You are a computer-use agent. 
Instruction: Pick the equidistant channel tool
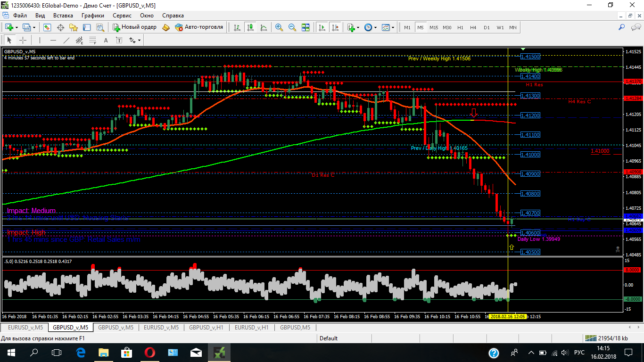(79, 40)
